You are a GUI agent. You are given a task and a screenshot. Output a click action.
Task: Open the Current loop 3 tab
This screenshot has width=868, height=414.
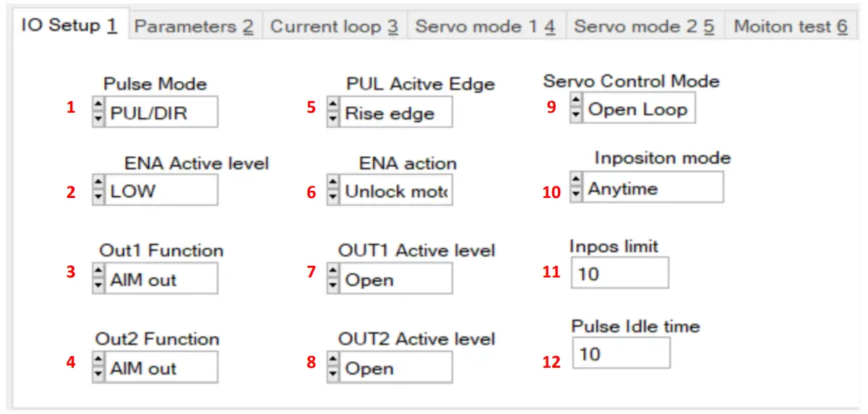334,27
